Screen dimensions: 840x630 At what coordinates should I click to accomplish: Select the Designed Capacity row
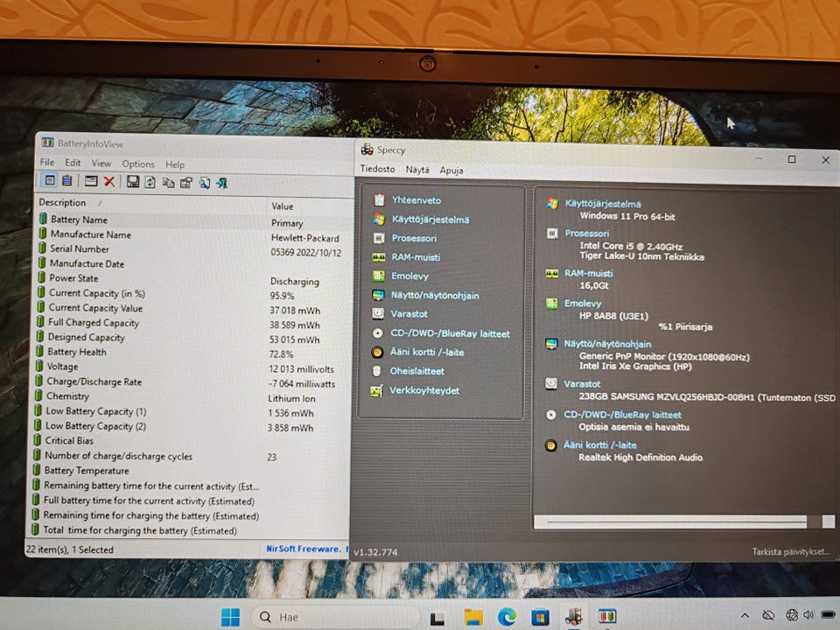click(191, 338)
